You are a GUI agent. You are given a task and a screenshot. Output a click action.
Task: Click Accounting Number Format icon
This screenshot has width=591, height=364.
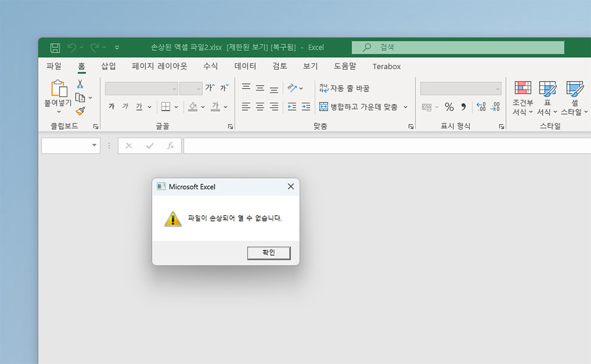427,107
